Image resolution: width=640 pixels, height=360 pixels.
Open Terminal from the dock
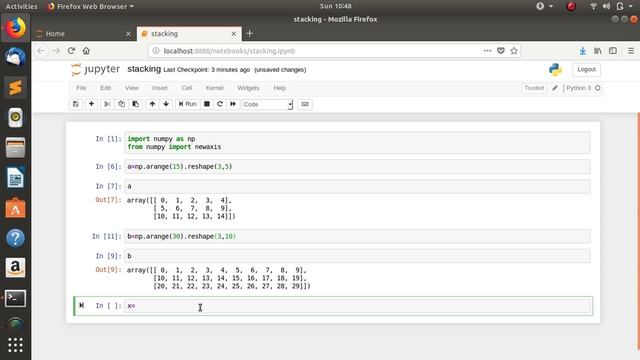click(16, 298)
